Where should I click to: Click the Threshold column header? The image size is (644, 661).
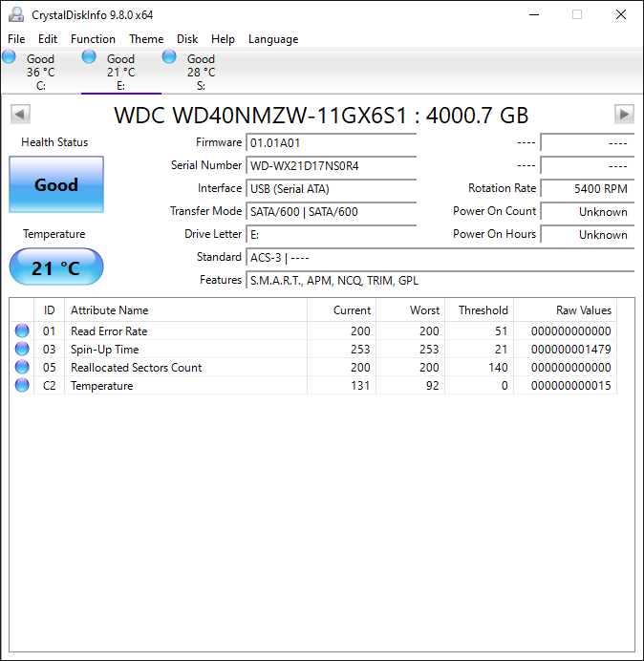479,310
